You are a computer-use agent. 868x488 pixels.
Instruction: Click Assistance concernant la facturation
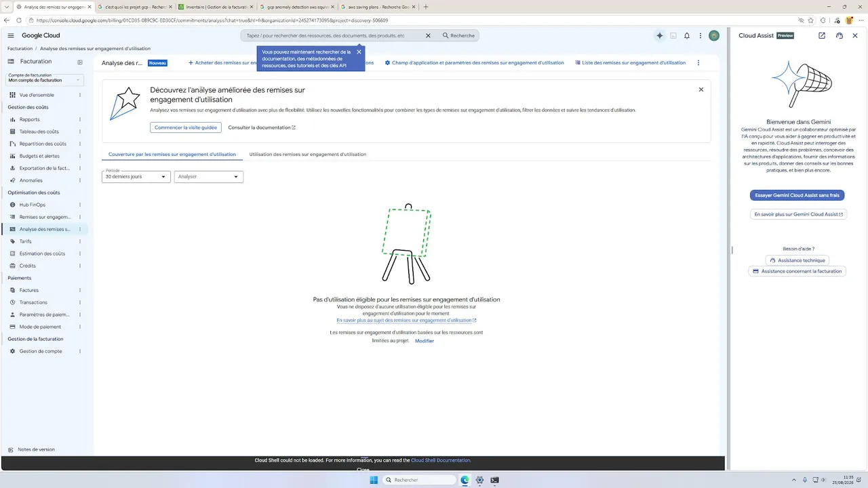(797, 271)
